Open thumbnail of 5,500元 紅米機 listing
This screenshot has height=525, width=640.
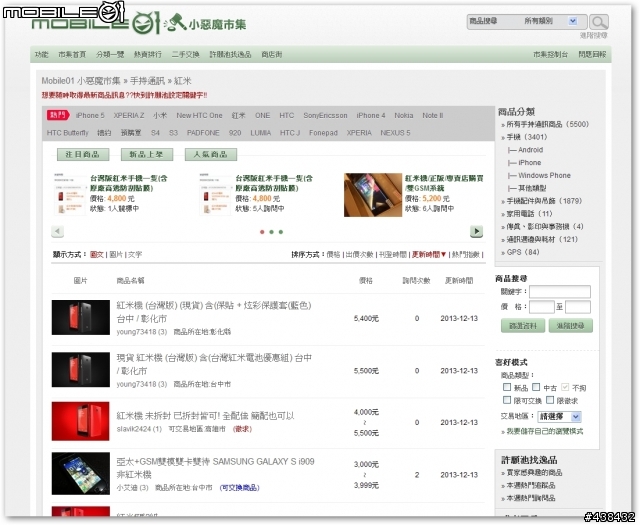(x=81, y=369)
